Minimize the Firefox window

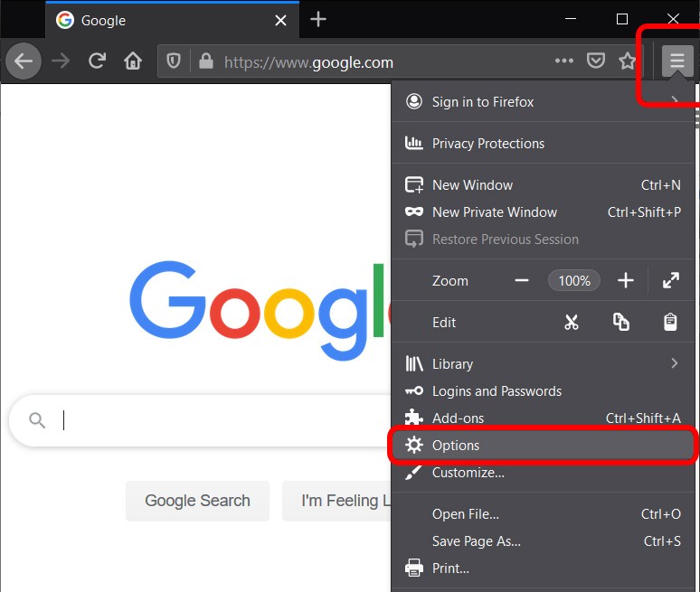coord(571,19)
